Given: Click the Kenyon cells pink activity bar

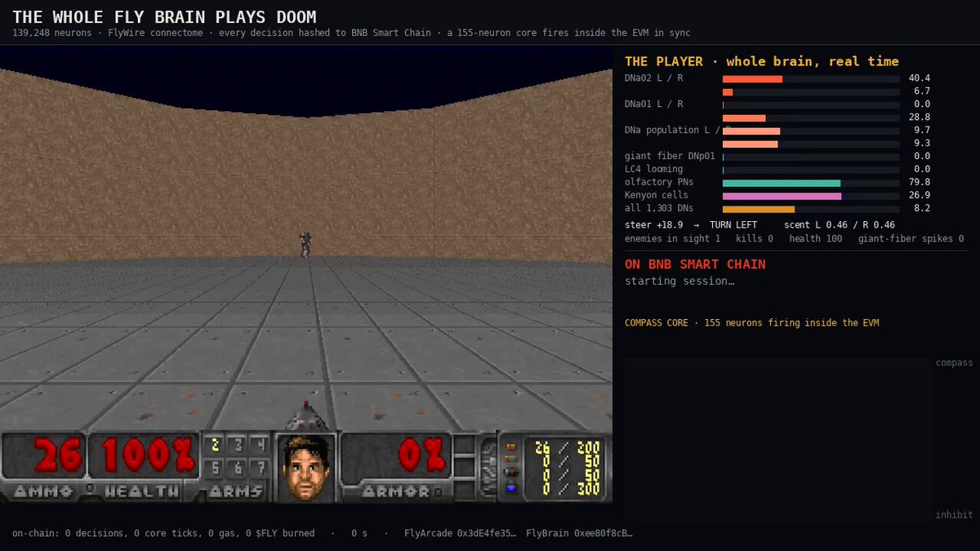Looking at the screenshot, I should (x=782, y=196).
